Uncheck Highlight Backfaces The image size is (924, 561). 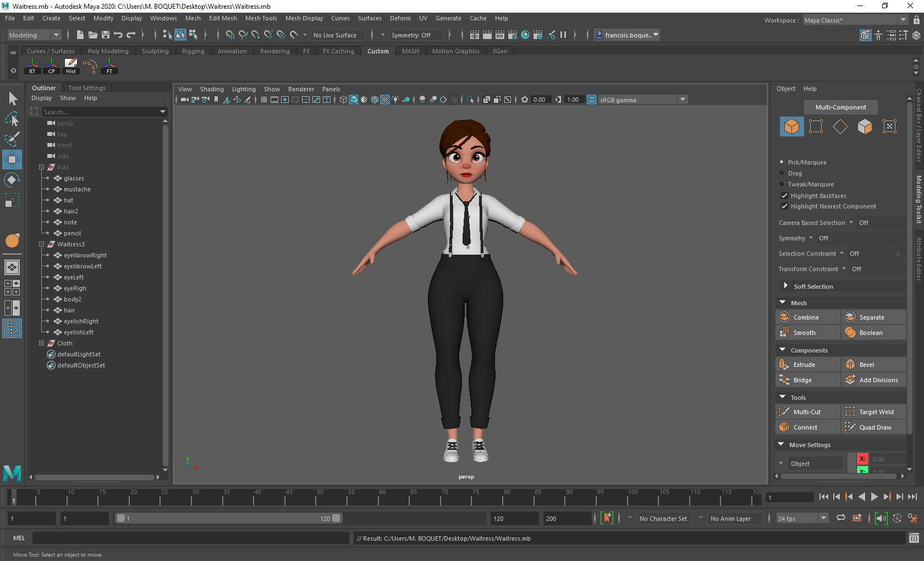785,196
